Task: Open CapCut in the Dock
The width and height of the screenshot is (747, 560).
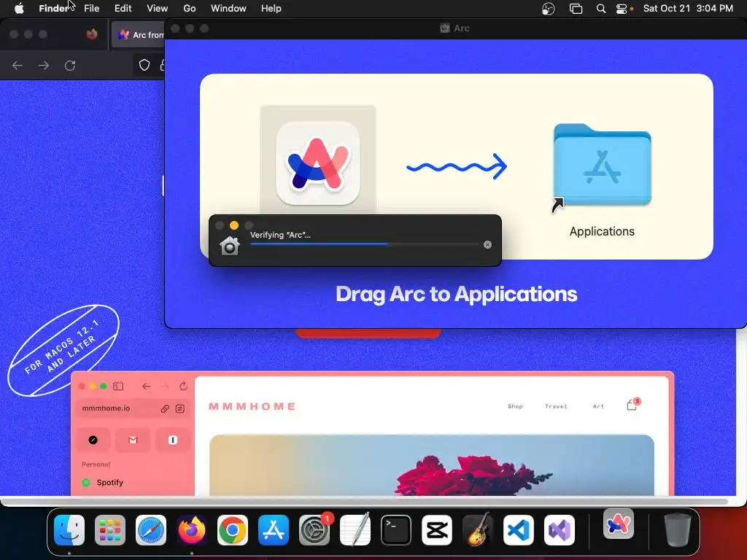Action: click(x=437, y=530)
